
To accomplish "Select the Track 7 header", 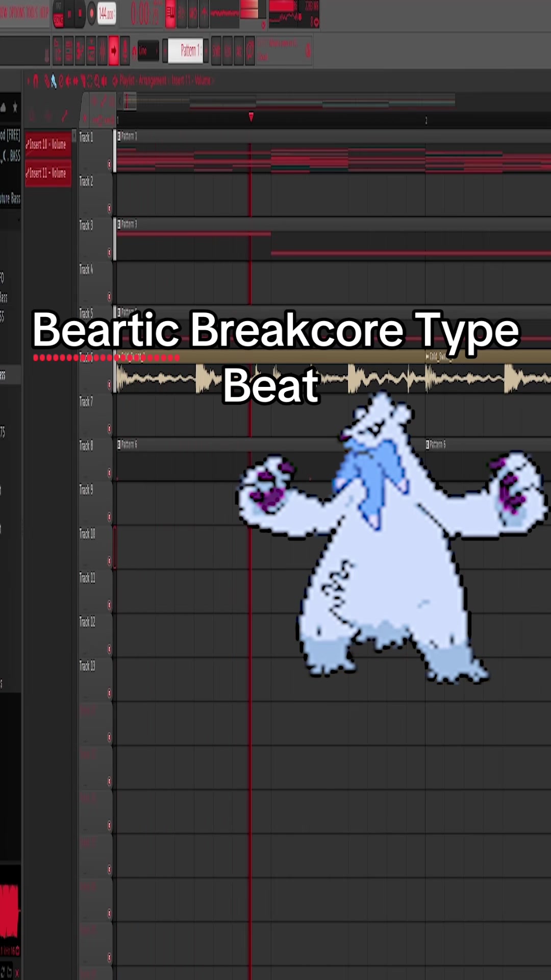I will [95, 415].
